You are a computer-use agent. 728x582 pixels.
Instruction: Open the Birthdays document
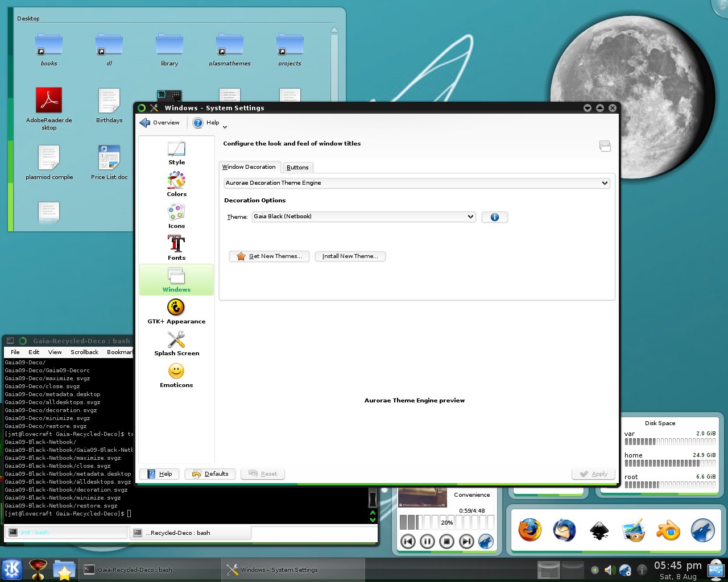point(109,106)
